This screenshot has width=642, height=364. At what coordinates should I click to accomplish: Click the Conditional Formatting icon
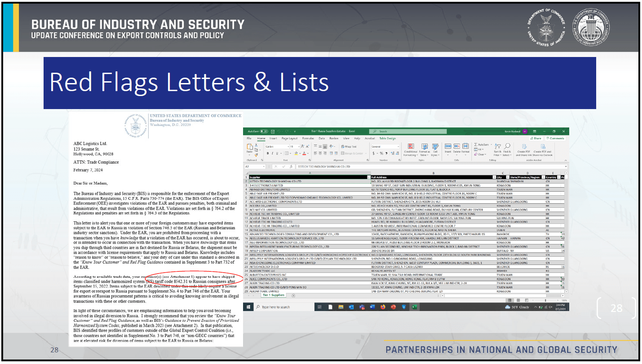[x=411, y=146]
